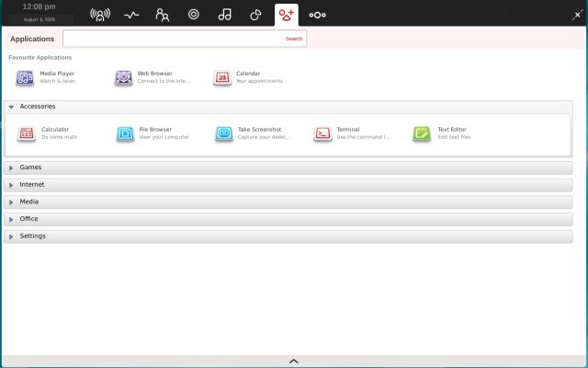This screenshot has height=368, width=588.
Task: Expand the Media category
Action: [288, 202]
